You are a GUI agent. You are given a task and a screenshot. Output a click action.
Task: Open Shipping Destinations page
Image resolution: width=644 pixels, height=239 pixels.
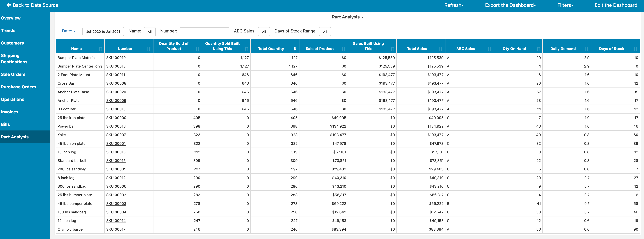[x=14, y=59]
